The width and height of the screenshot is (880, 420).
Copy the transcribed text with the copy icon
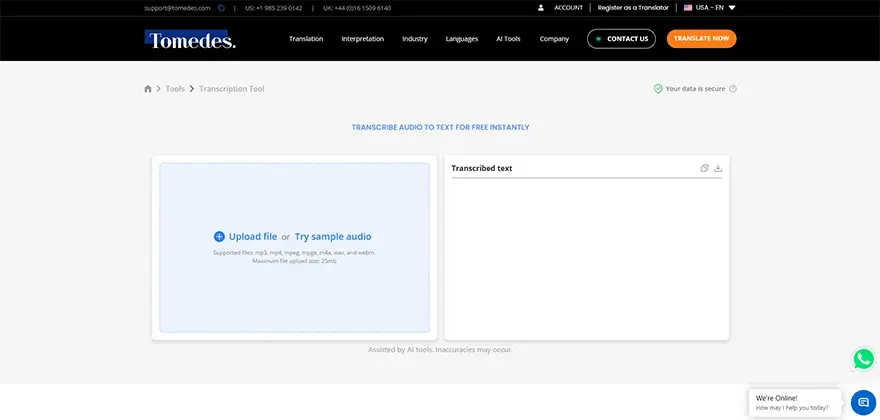pos(704,168)
